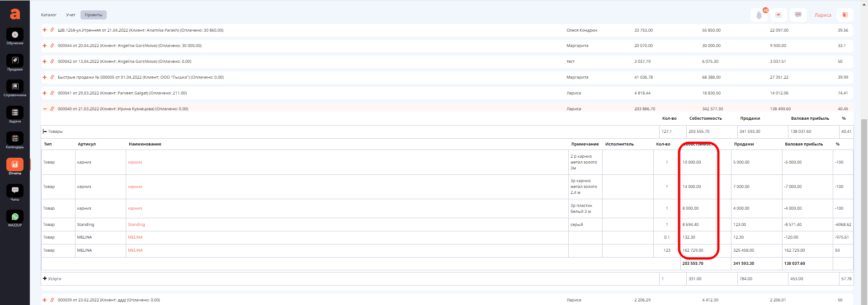Open the WAZZUP WhatsApp integration
The image size is (868, 305).
point(15,219)
